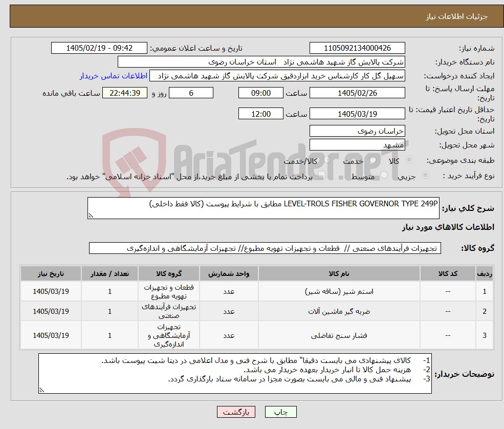504x429 pixels.
Task: Click the price validity date 1405/03/19 field
Action: click(x=357, y=114)
